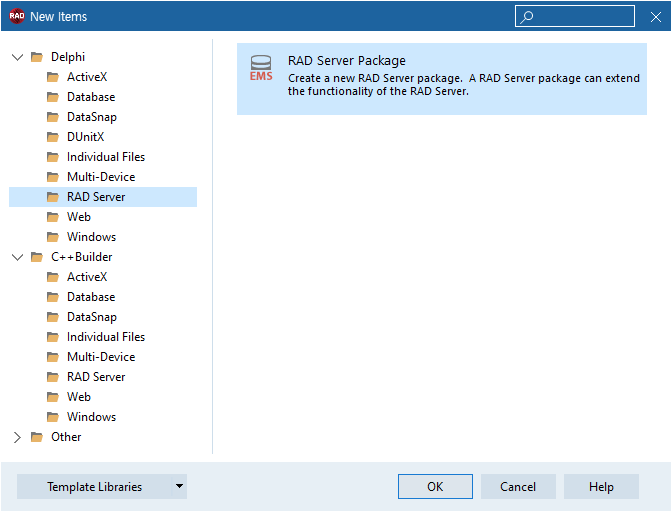Viewport: 672px width, 512px height.
Task: Select the RAD Server Package EMS icon
Action: click(261, 68)
